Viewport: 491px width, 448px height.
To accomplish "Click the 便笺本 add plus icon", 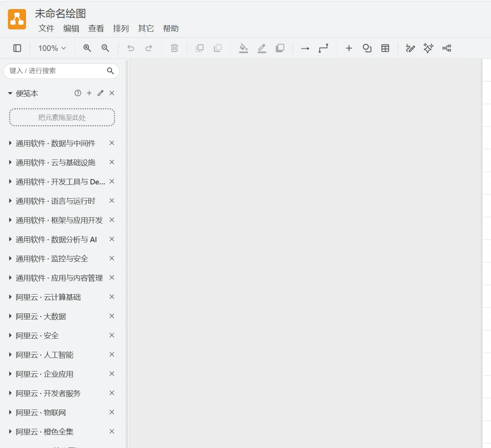I will (x=89, y=93).
